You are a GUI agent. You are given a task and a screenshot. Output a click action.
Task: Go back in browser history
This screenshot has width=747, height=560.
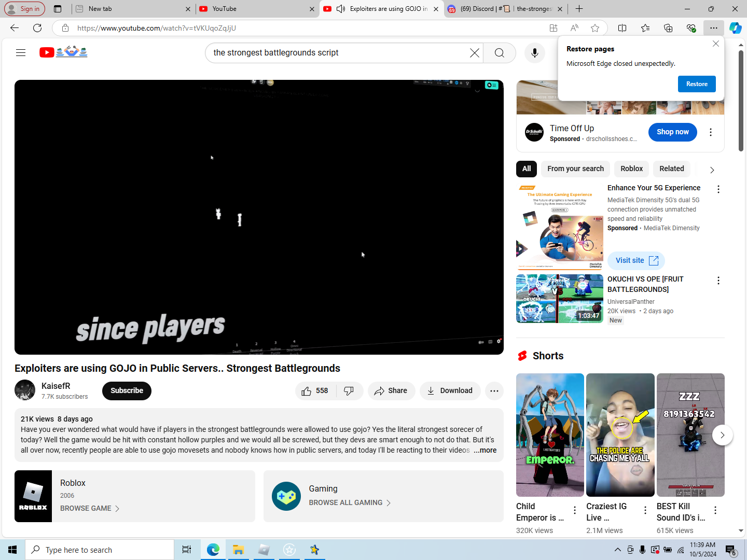(15, 28)
